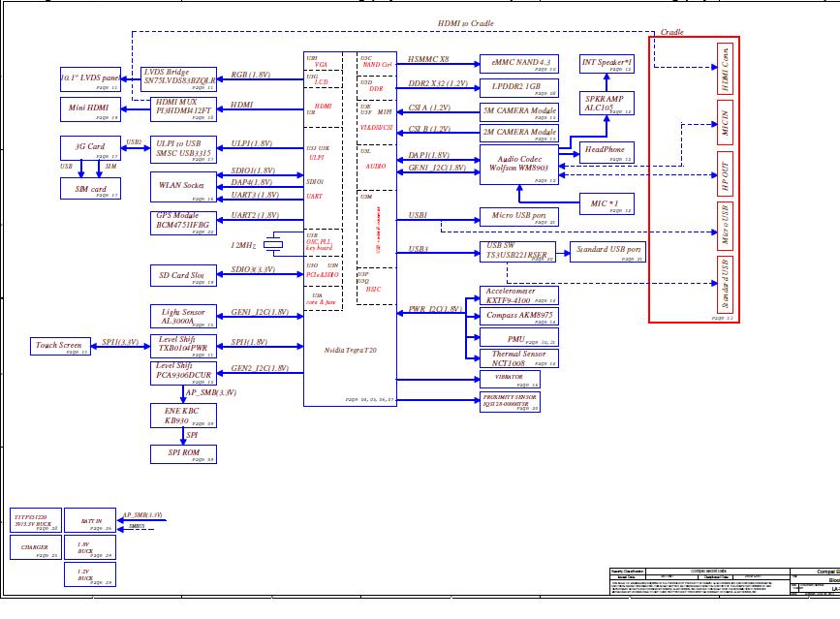Select the SD Card Slot block

click(183, 275)
